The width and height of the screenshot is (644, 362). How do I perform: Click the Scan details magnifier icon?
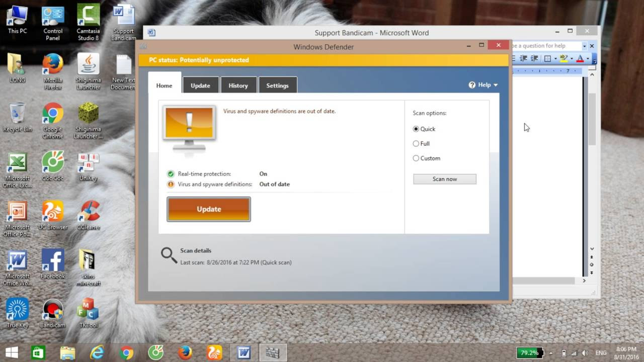(169, 255)
